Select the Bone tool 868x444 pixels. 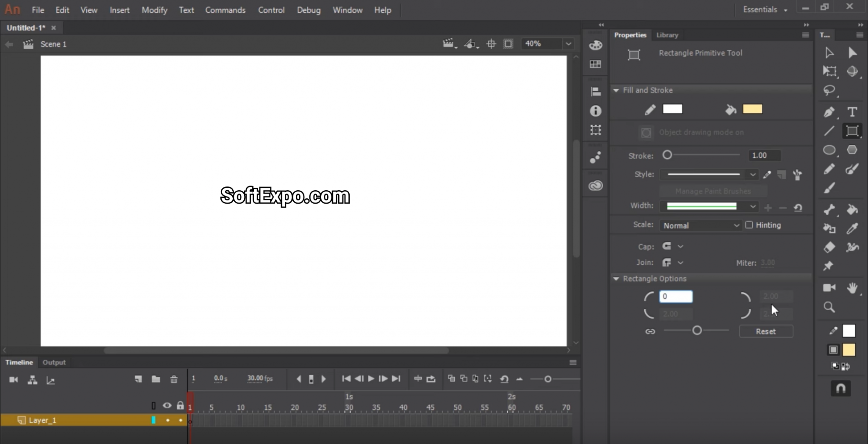[829, 209]
